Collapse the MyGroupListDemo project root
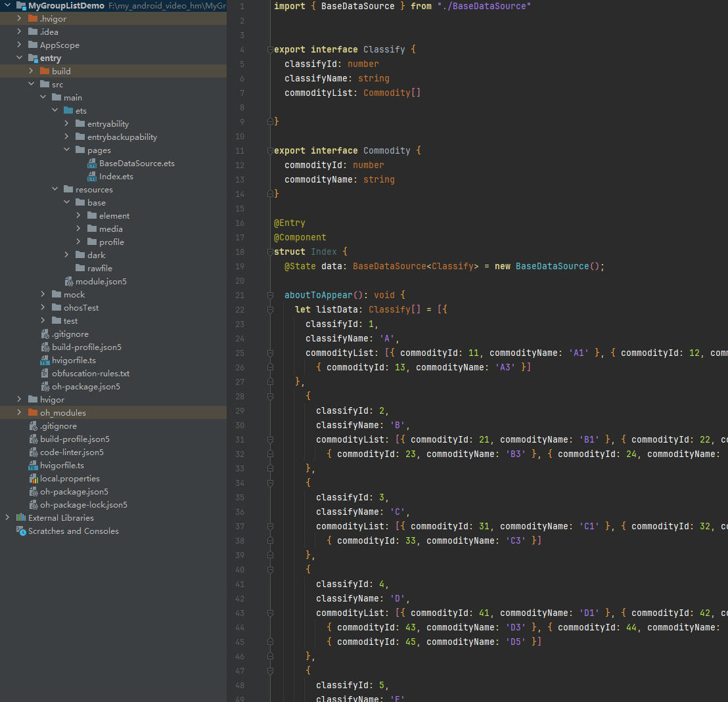This screenshot has width=728, height=702. coord(7,5)
